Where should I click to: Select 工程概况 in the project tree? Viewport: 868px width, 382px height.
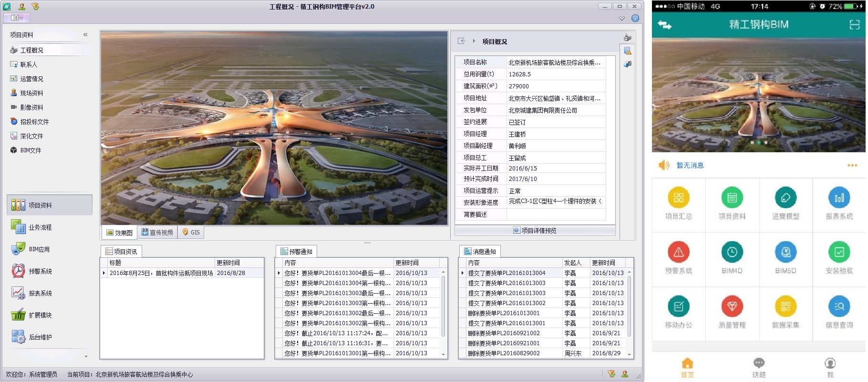50,50
